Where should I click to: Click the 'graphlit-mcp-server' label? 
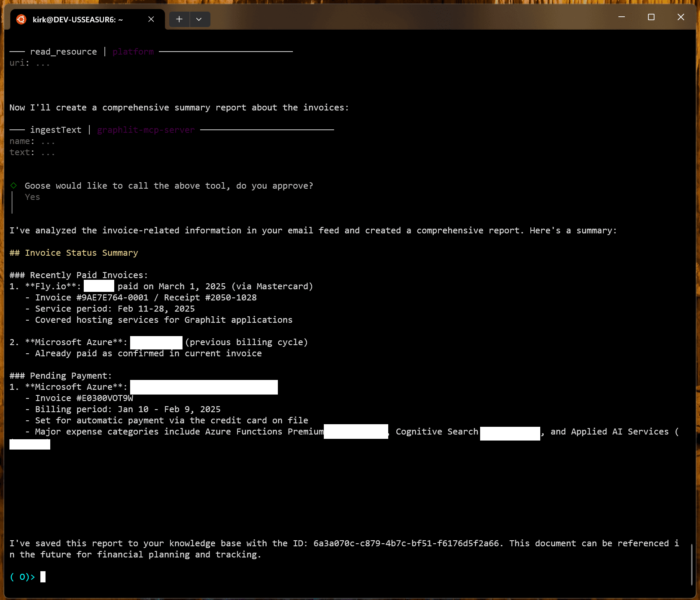pyautogui.click(x=146, y=130)
